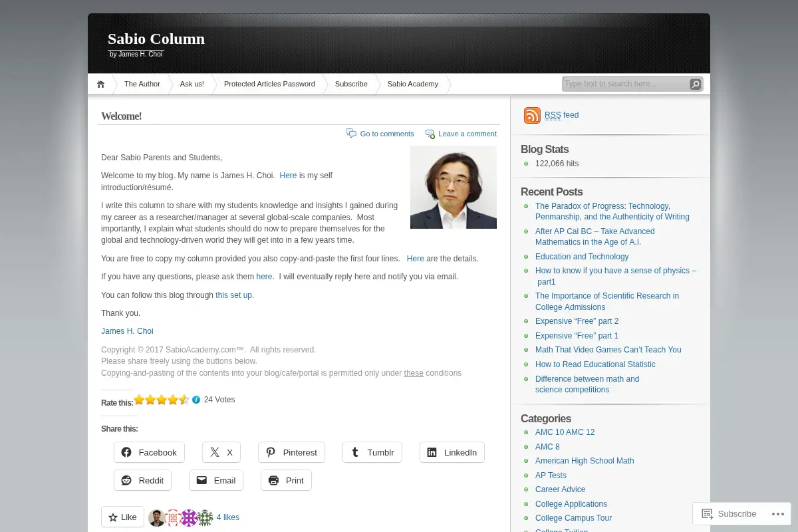Like this post with star button
This screenshot has width=798, height=532.
(x=122, y=517)
